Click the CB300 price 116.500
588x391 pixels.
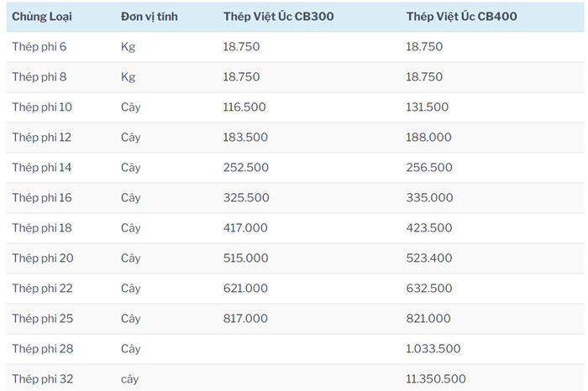tap(245, 107)
